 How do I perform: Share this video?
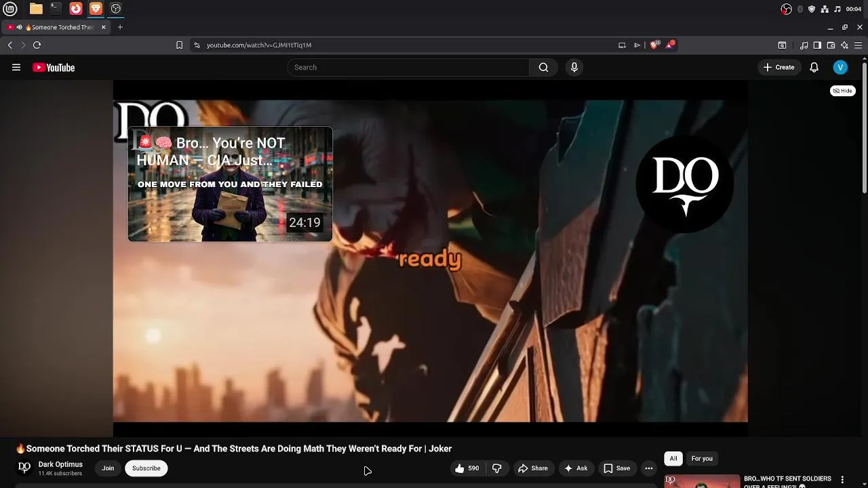533,468
